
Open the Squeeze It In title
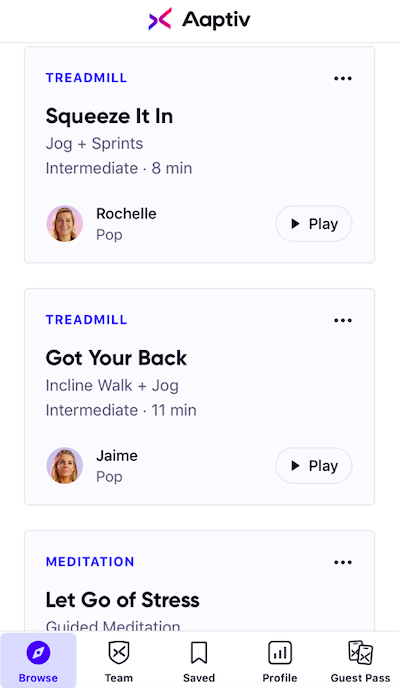click(x=109, y=116)
